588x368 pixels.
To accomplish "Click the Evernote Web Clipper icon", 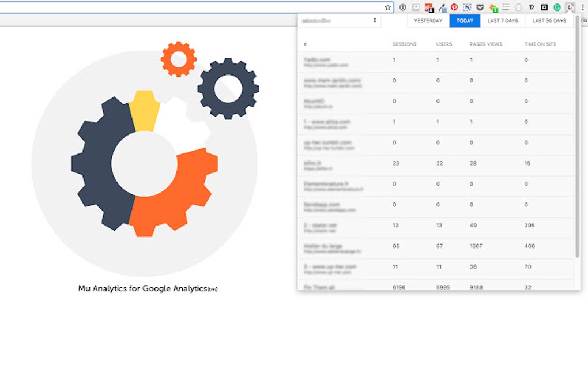I will point(467,7).
